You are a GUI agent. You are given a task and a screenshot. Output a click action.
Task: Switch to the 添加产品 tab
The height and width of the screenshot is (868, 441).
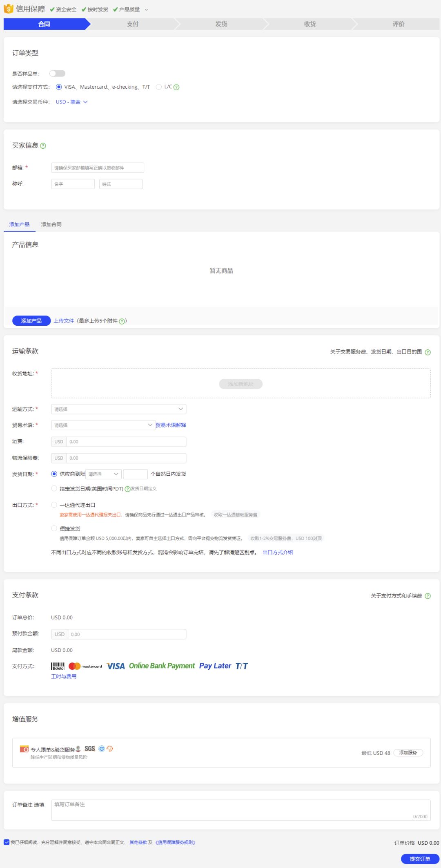[x=19, y=224]
